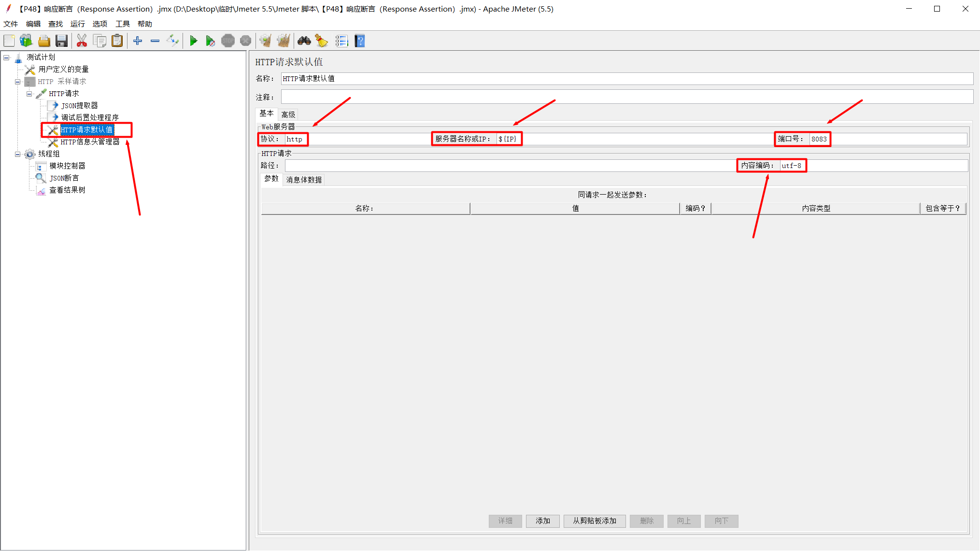Click the 值 column header
This screenshot has height=551, width=980.
click(575, 209)
